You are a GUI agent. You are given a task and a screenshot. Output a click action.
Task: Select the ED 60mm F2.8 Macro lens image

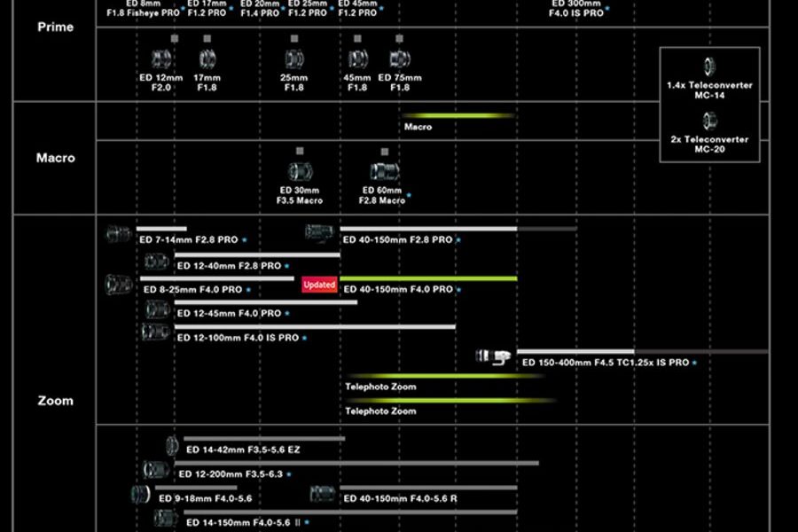click(384, 172)
